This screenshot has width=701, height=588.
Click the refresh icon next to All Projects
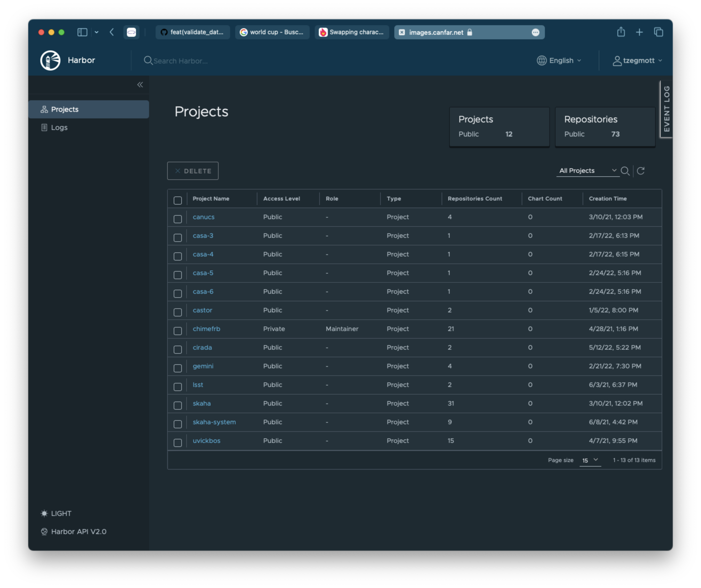point(641,170)
